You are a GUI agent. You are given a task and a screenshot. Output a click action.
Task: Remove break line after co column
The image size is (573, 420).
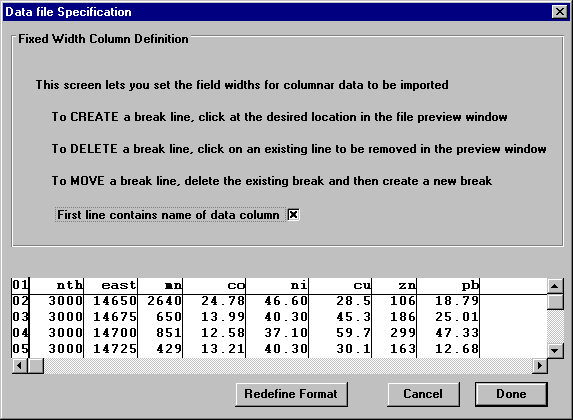[x=246, y=318]
